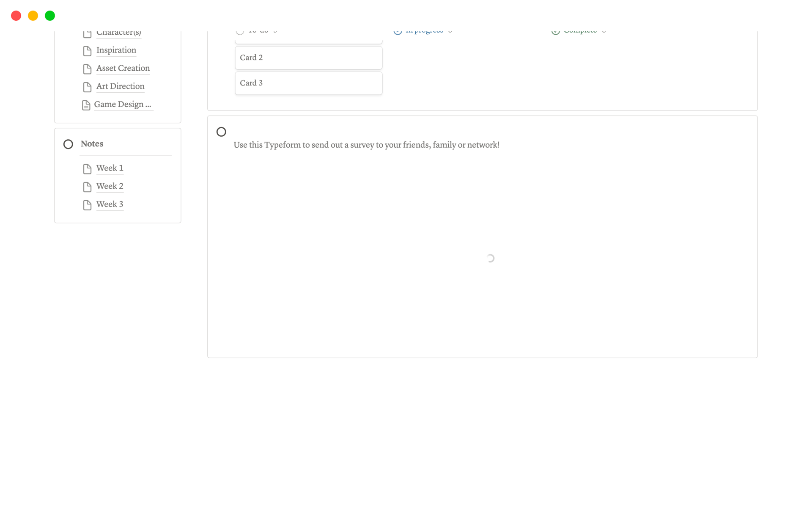Click the Week 2 page icon
Screen dimensions: 812x508
pyautogui.click(x=87, y=187)
